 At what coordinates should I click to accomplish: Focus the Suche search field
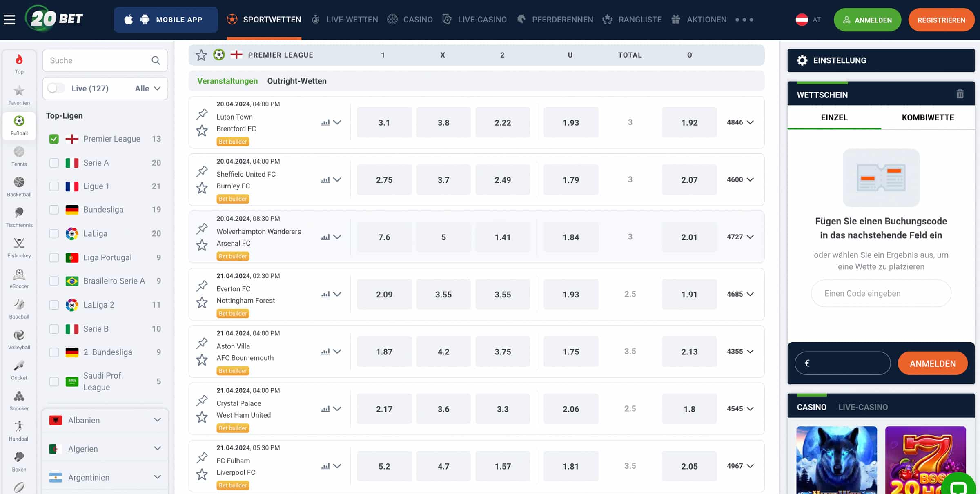(105, 60)
